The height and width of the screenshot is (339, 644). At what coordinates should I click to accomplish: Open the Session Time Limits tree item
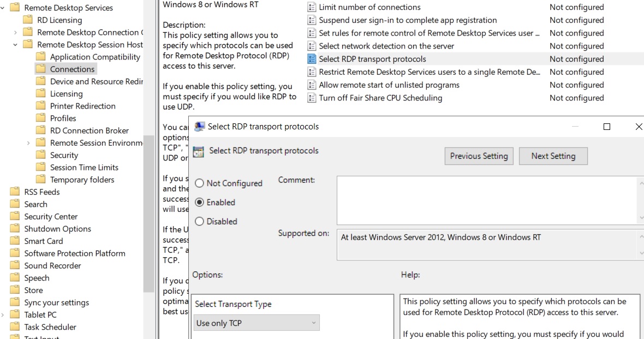84,168
